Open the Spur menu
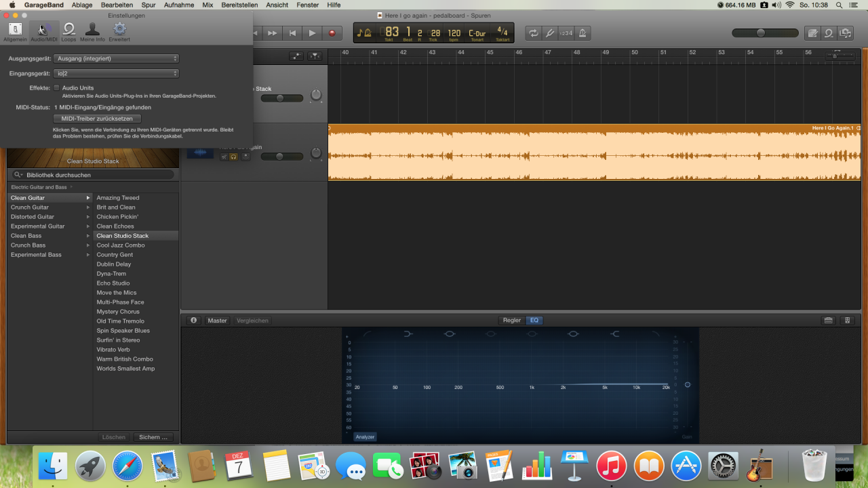 coord(149,5)
